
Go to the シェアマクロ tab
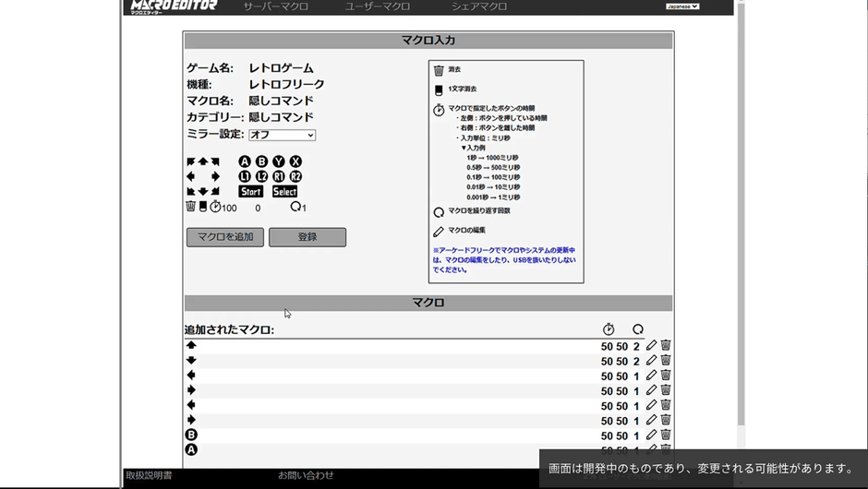click(x=479, y=6)
